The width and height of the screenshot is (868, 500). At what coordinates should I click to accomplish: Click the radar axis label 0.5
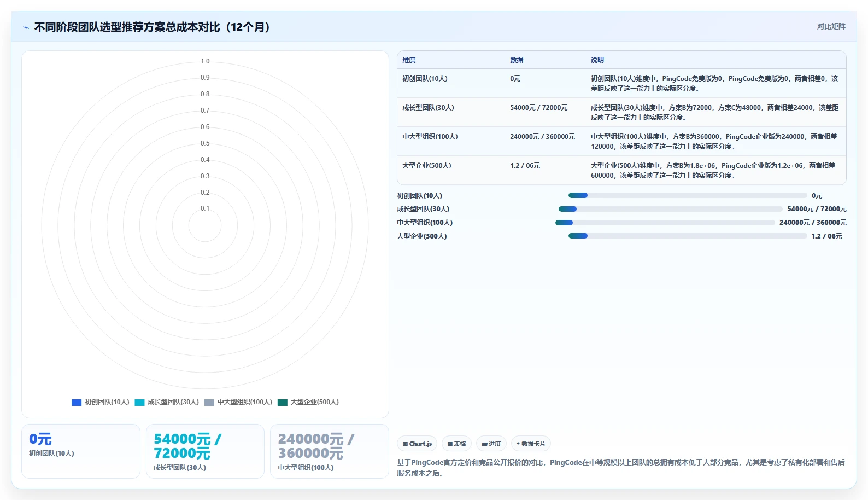[x=205, y=143]
